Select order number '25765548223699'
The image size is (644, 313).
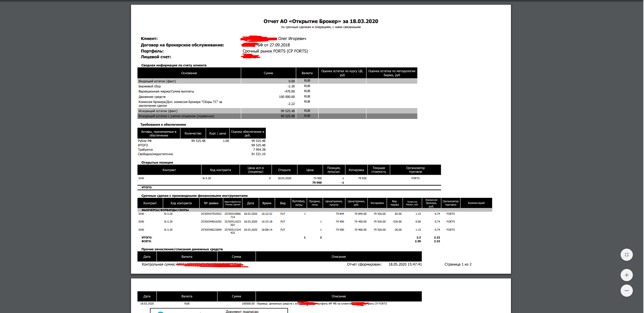coord(211,230)
